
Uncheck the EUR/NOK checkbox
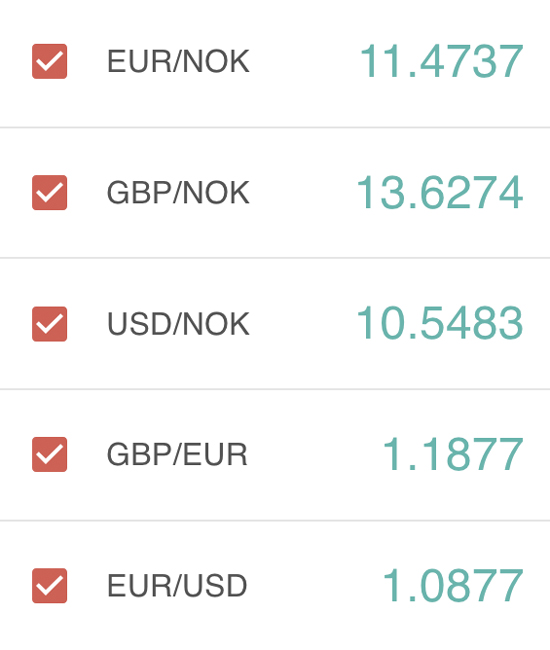pyautogui.click(x=49, y=61)
